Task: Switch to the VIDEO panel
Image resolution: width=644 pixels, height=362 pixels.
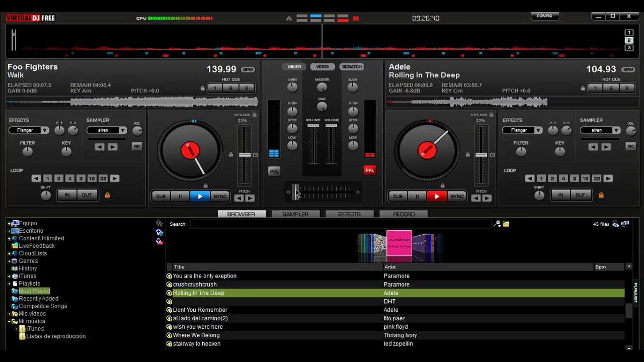Action: point(323,67)
